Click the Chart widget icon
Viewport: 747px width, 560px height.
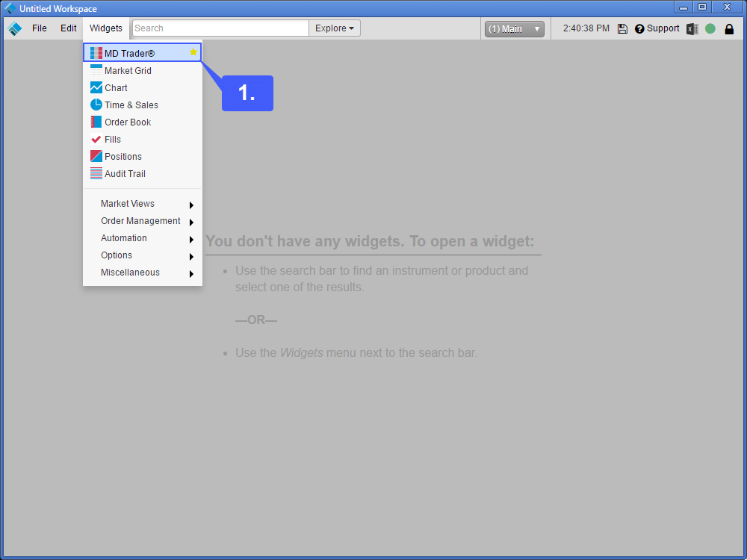96,87
